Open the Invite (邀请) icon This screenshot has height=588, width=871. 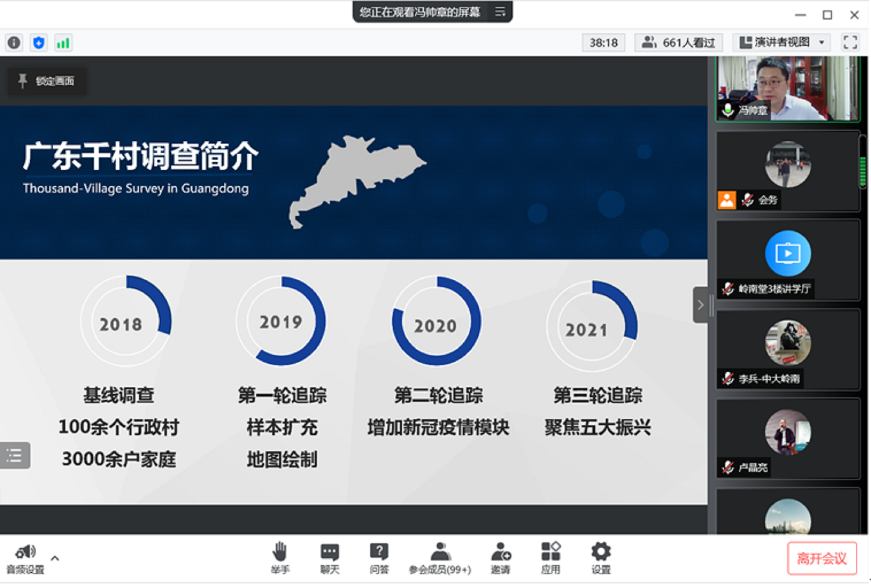[x=500, y=552]
